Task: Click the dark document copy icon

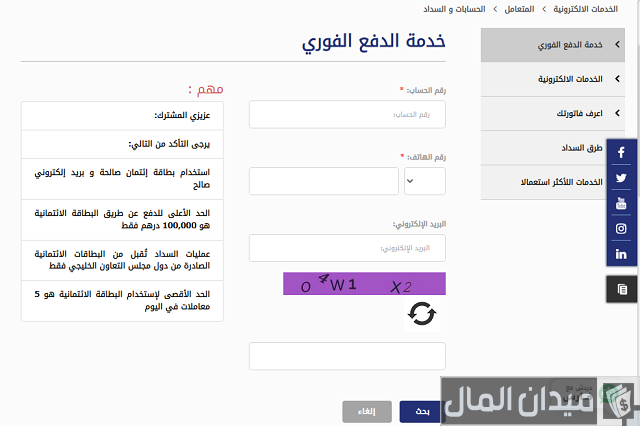Action: click(x=622, y=289)
